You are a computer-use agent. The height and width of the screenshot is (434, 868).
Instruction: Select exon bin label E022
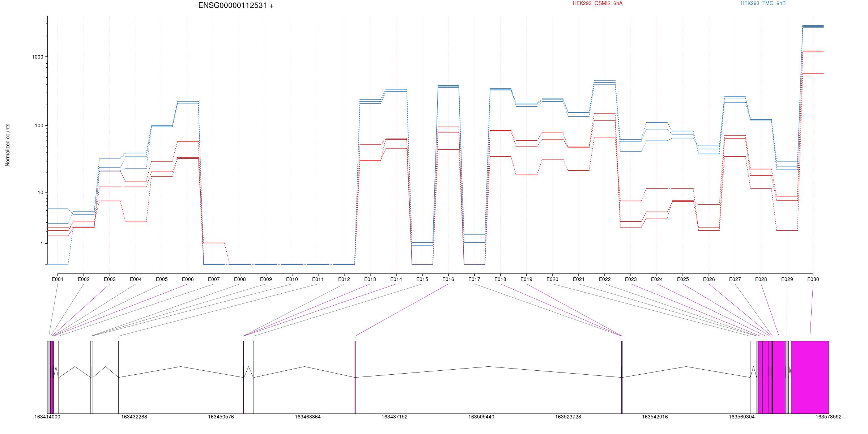605,279
